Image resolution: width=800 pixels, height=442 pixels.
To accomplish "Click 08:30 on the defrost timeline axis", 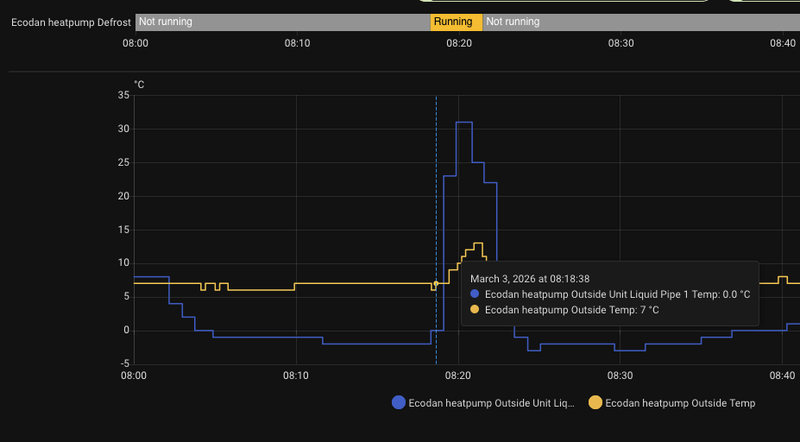I will (x=621, y=43).
